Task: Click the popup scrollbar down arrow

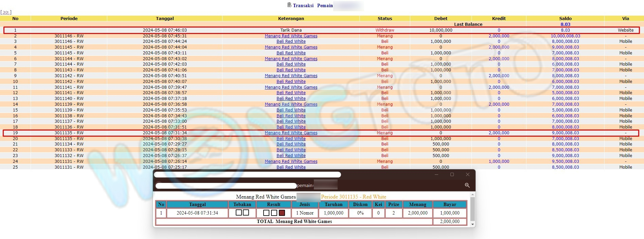Action: click(472, 224)
